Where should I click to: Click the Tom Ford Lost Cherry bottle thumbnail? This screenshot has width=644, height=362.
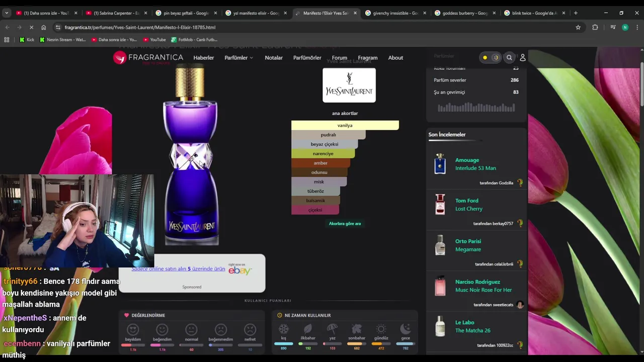point(440,205)
